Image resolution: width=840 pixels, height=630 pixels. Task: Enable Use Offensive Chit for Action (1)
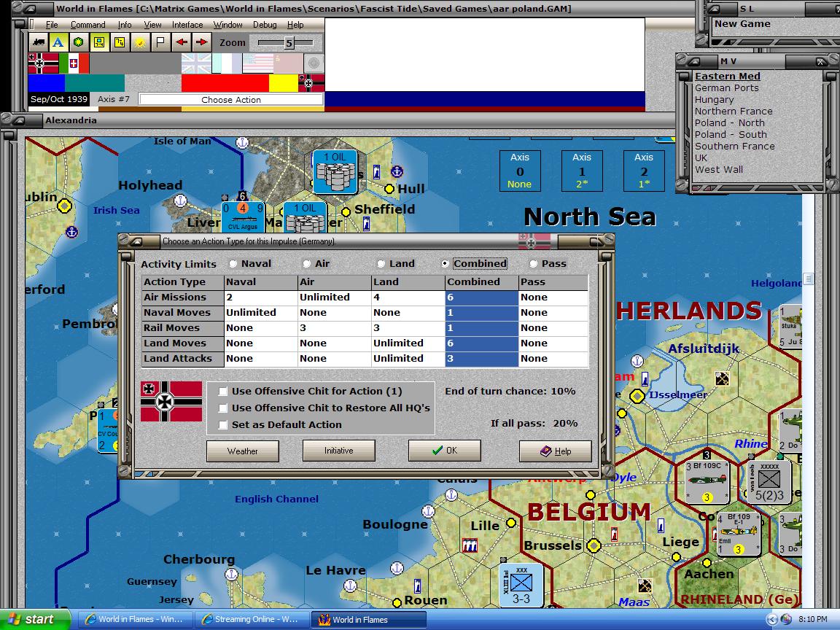[x=223, y=392]
